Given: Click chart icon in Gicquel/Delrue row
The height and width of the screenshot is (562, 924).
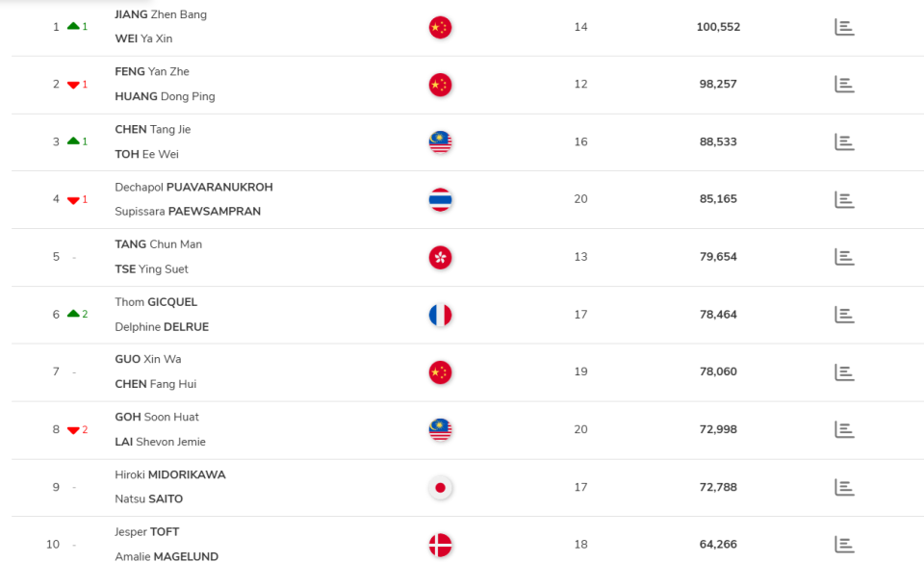Looking at the screenshot, I should click(844, 315).
